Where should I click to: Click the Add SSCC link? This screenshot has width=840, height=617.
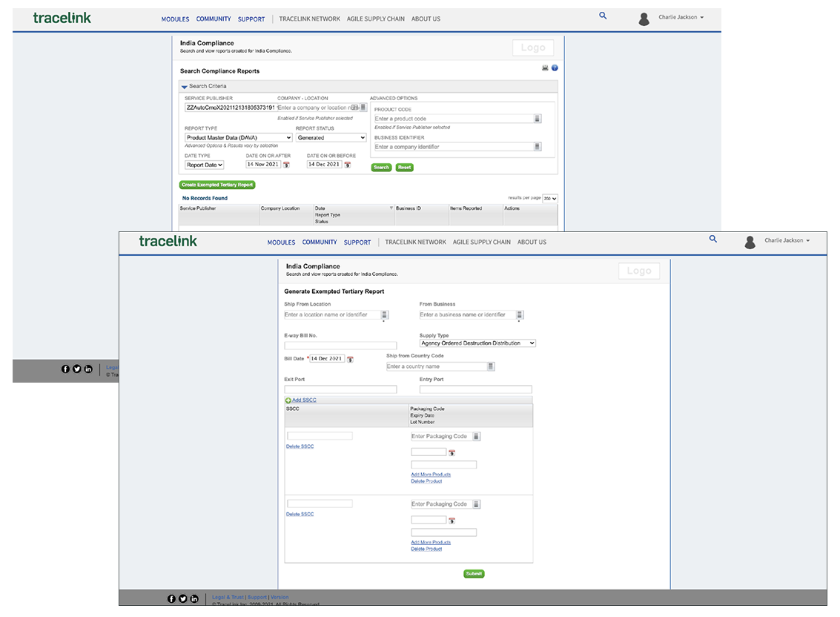[304, 400]
